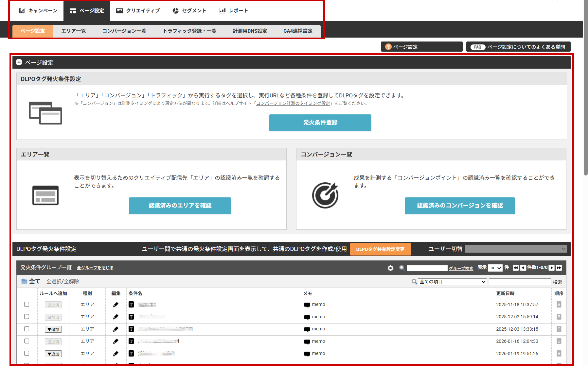Click the 全て folder icon
The image size is (588, 366).
pos(24,281)
